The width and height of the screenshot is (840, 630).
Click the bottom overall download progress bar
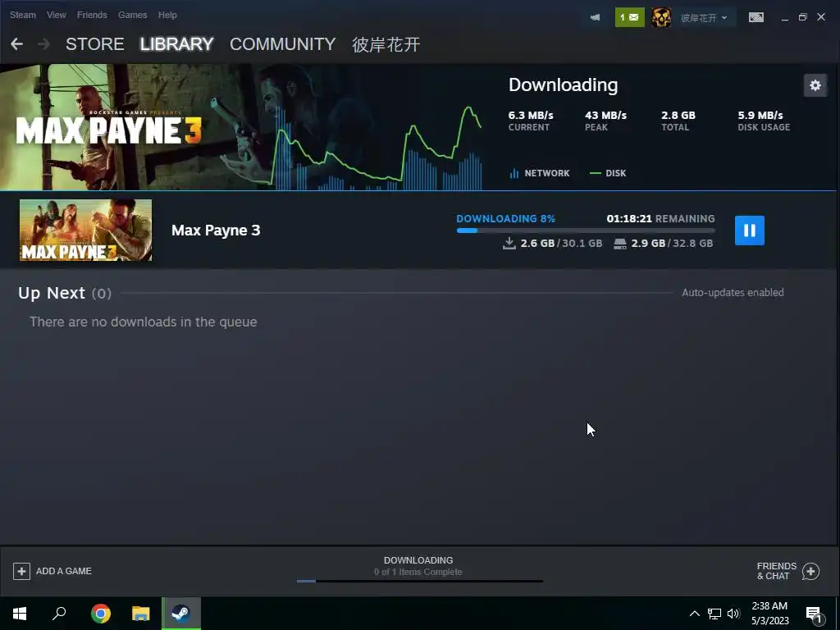419,581
